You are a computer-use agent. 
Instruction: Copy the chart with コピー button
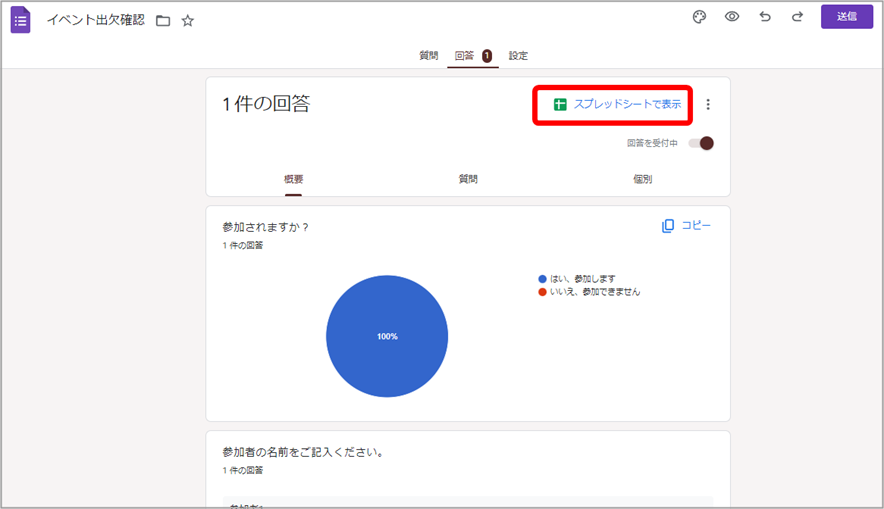tap(686, 225)
